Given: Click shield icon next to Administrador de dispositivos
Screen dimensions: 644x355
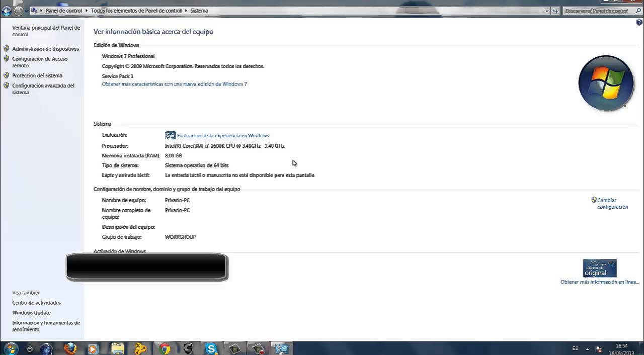Looking at the screenshot, I should (6, 49).
